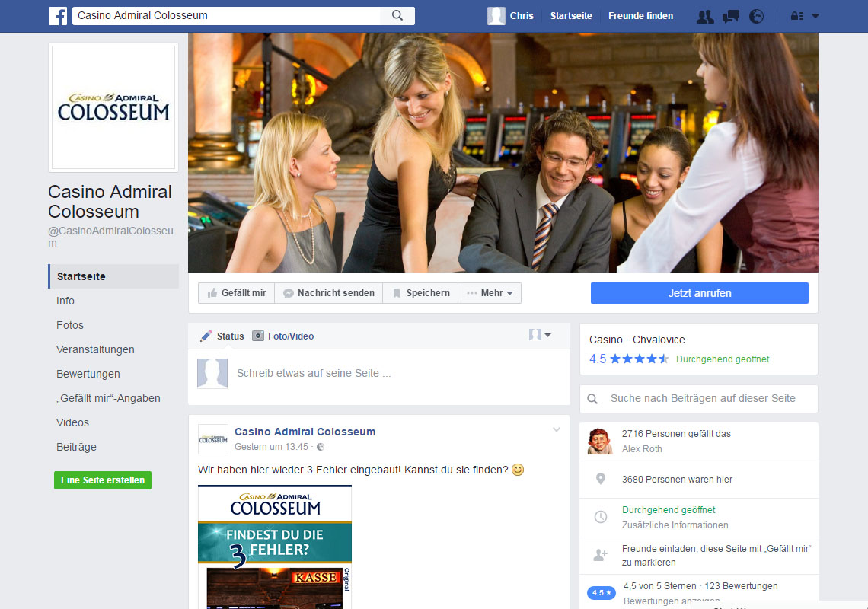Expand account menu arrow in top bar

[815, 16]
